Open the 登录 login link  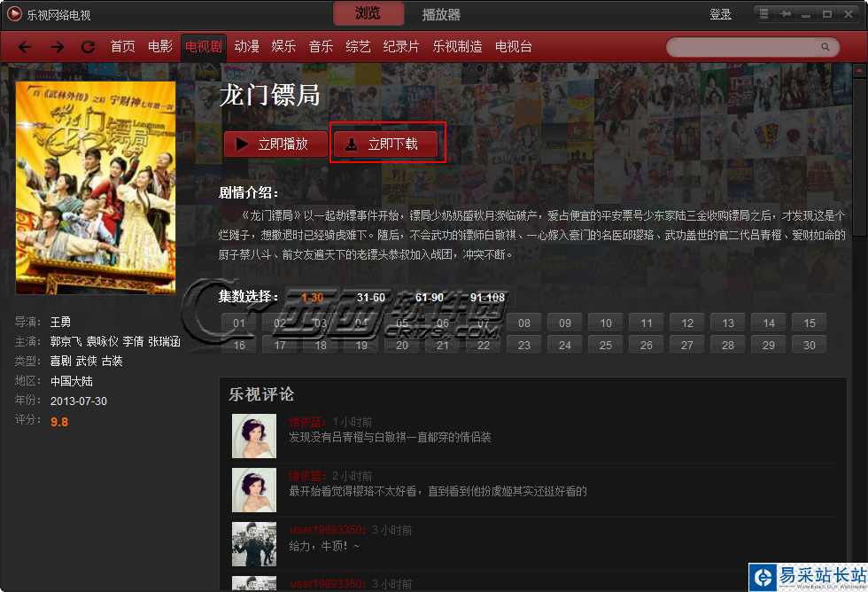(720, 14)
